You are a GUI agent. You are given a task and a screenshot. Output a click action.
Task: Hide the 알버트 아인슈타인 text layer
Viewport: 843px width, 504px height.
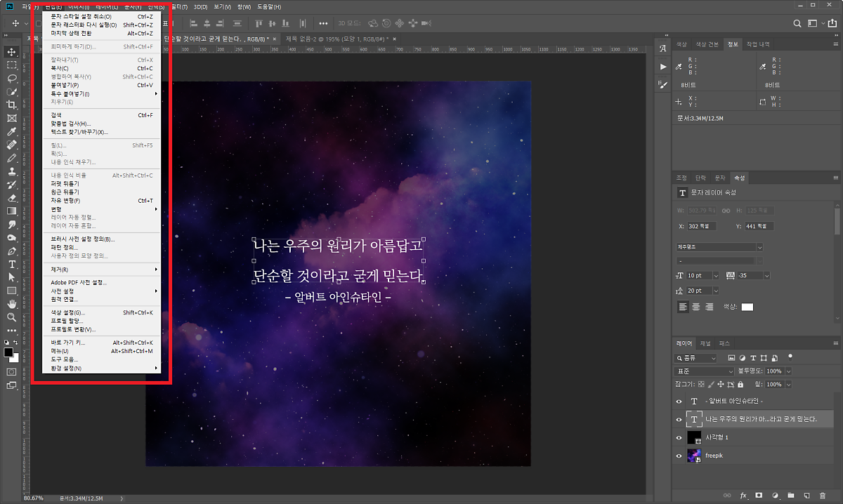(679, 401)
